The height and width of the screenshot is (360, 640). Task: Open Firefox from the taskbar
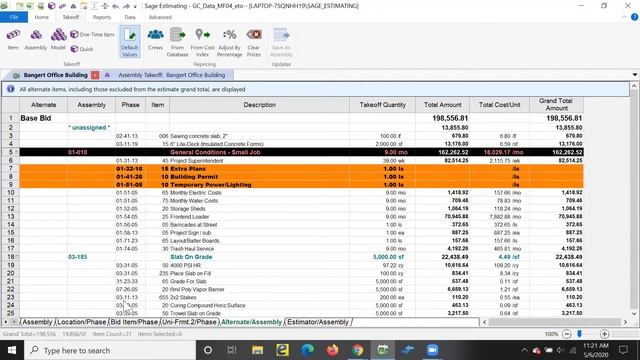tap(333, 350)
